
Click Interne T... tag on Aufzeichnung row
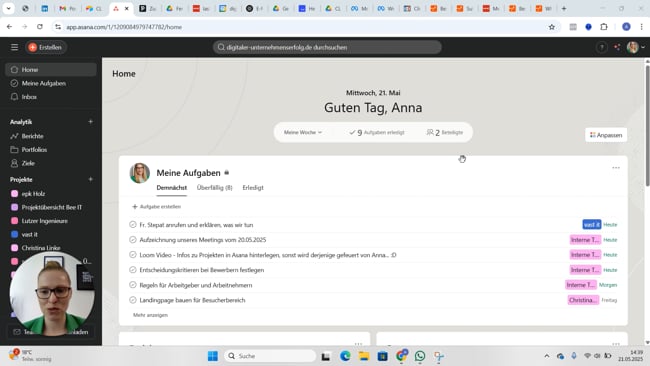585,240
